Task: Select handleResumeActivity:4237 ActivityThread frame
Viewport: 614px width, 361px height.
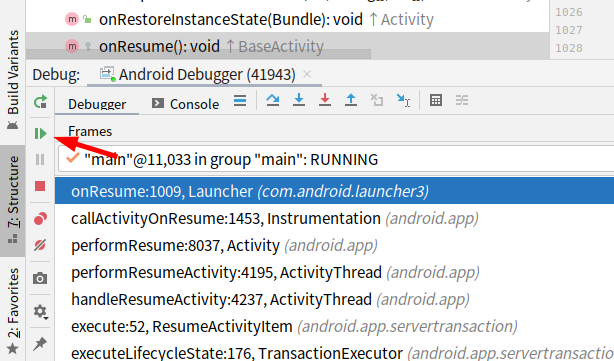Action: click(334, 300)
